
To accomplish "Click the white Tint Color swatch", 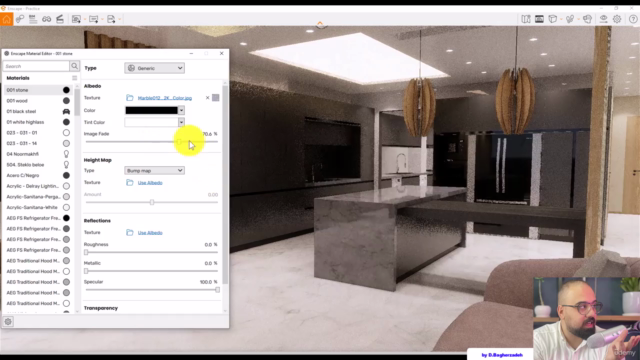I will coord(151,122).
